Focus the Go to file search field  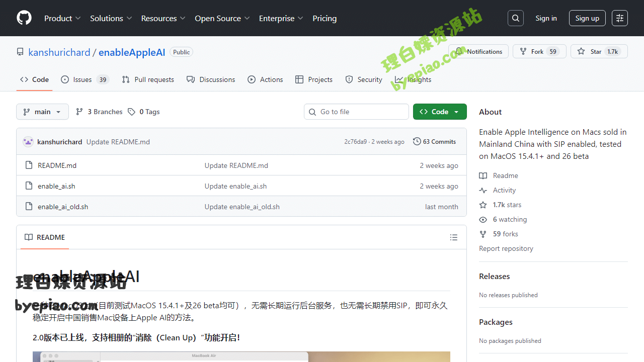356,112
